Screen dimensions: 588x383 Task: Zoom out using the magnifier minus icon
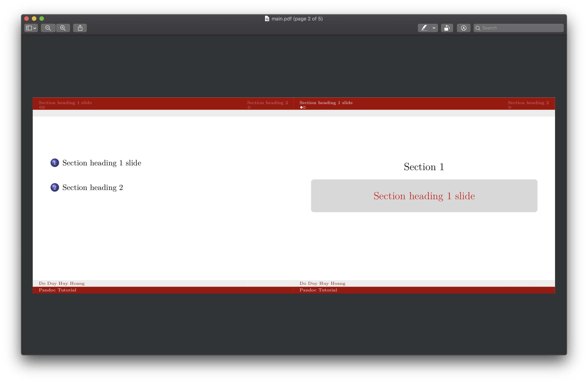tap(48, 28)
